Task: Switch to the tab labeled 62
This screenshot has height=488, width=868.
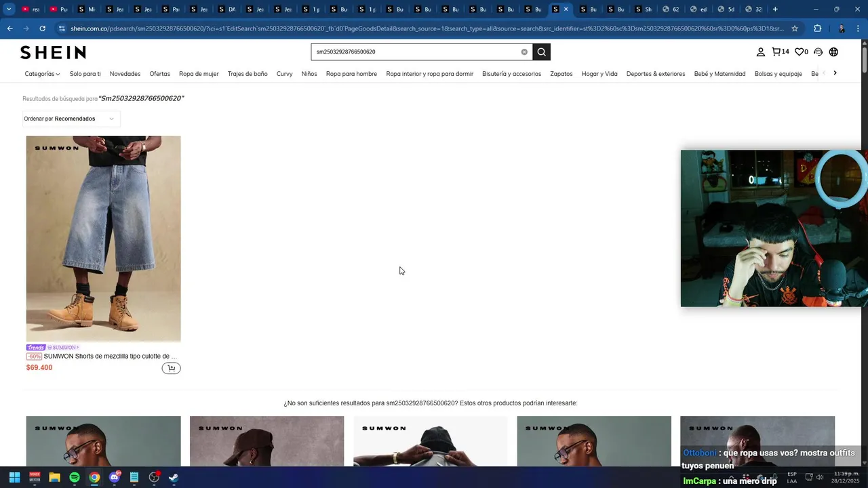Action: point(671,9)
